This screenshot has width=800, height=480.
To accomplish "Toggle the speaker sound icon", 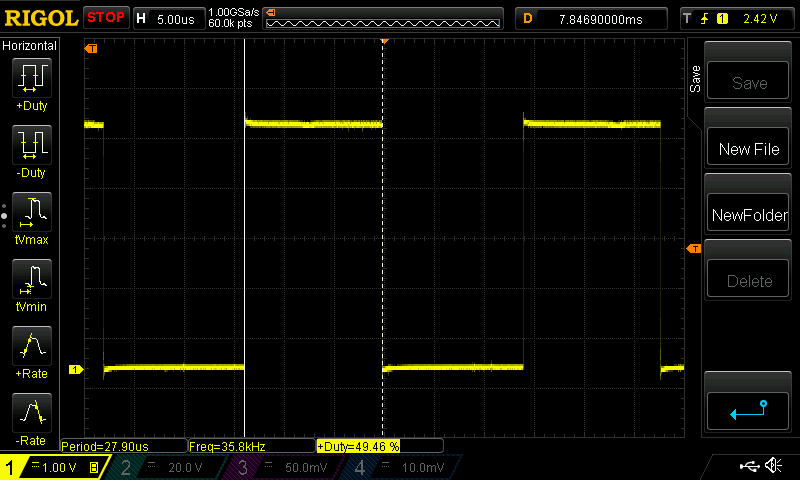I will click(773, 466).
